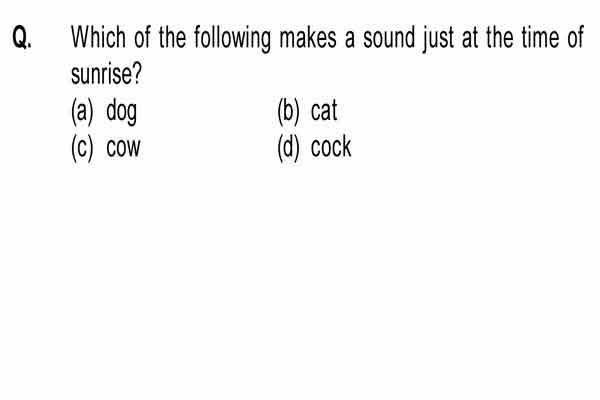Viewport: 600px width, 400px height.
Task: Click the "(d)" option marker
Action: coord(288,148)
